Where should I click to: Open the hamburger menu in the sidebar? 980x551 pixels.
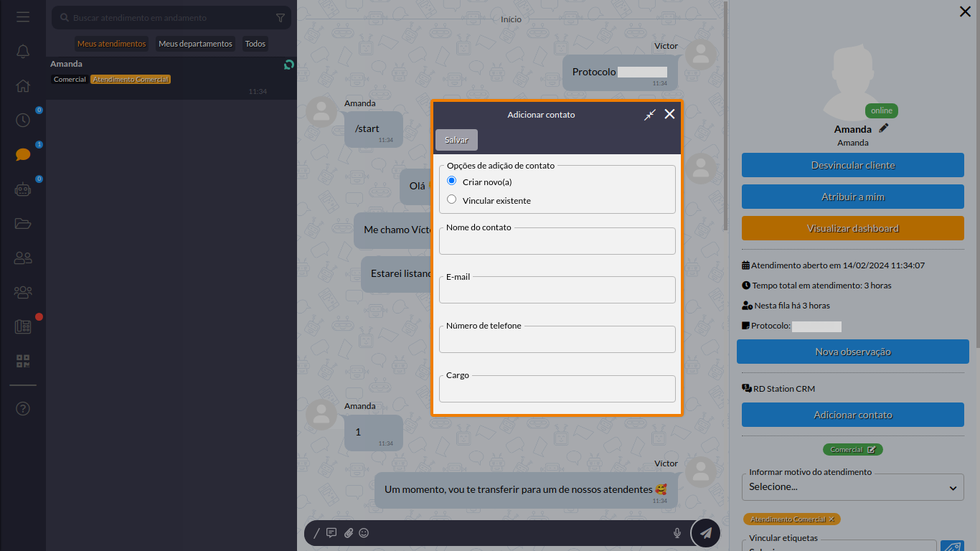(23, 17)
